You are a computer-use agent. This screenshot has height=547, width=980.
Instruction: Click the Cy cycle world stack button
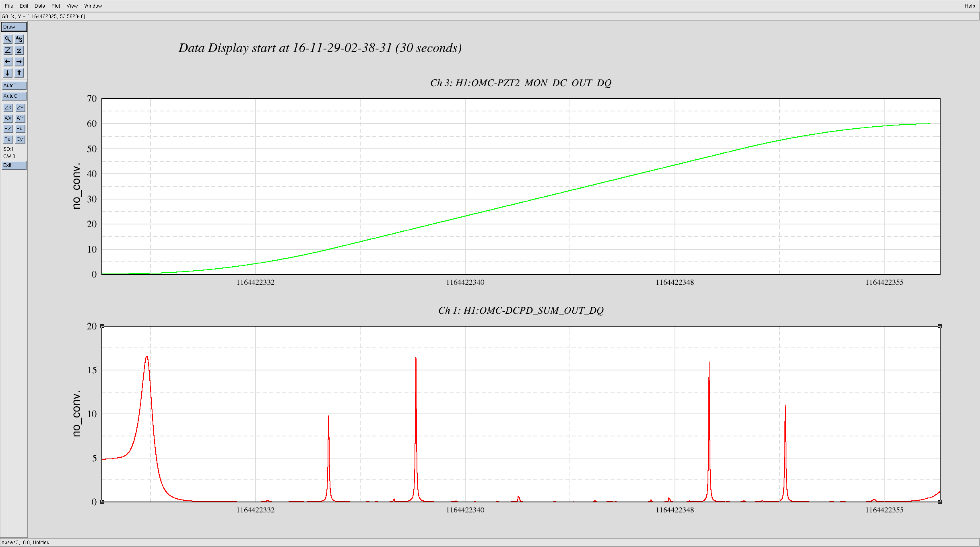20,139
